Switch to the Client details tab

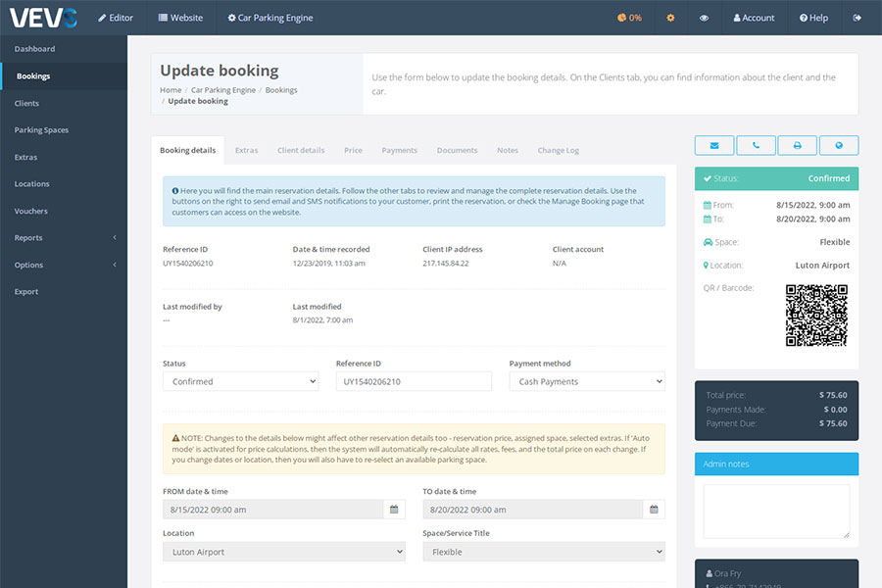coord(301,150)
